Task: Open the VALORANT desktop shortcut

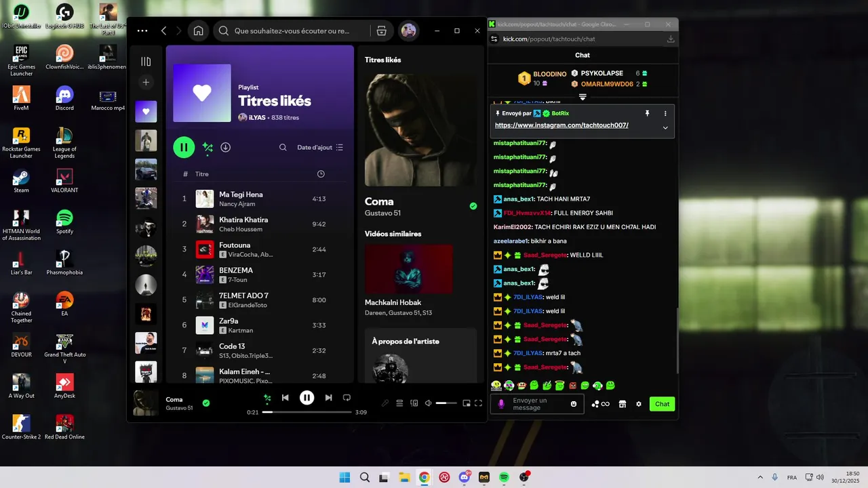Action: 64,180
